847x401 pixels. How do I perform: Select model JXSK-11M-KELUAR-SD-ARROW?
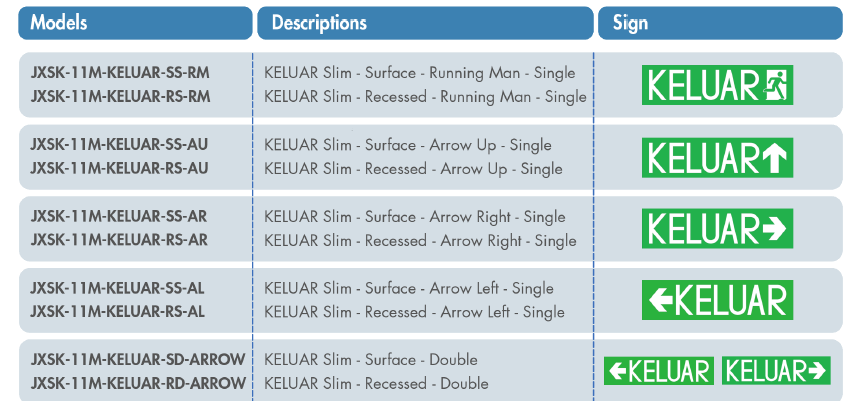[x=138, y=359]
